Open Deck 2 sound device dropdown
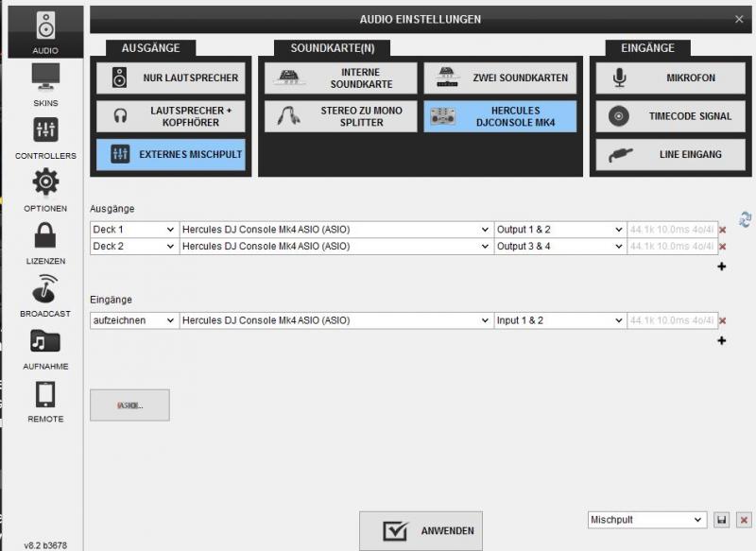 (336, 247)
